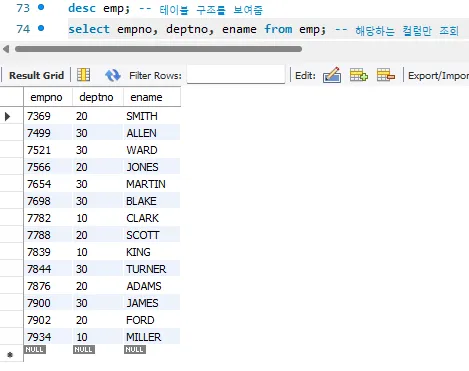The image size is (469, 371).
Task: Select the ename cell MILLER
Action: point(152,337)
